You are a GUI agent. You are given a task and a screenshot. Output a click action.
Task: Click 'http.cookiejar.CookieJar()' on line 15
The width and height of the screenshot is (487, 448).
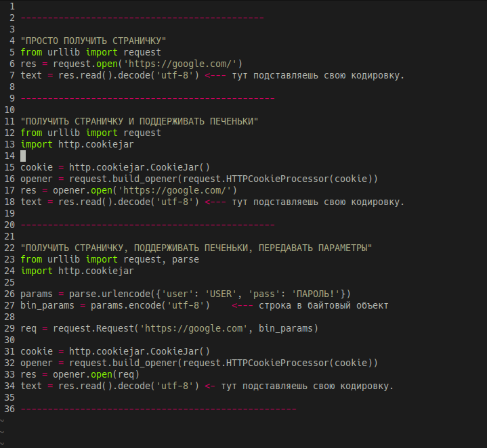140,168
